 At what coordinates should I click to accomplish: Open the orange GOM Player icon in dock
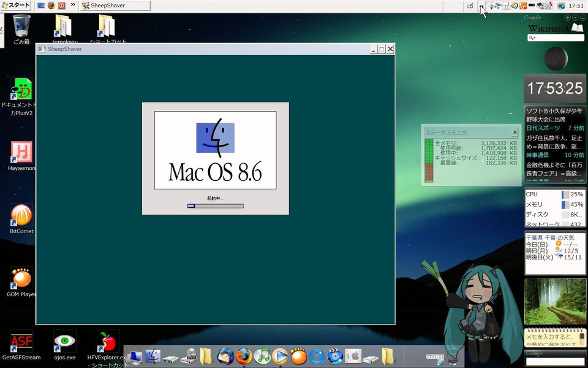click(298, 356)
